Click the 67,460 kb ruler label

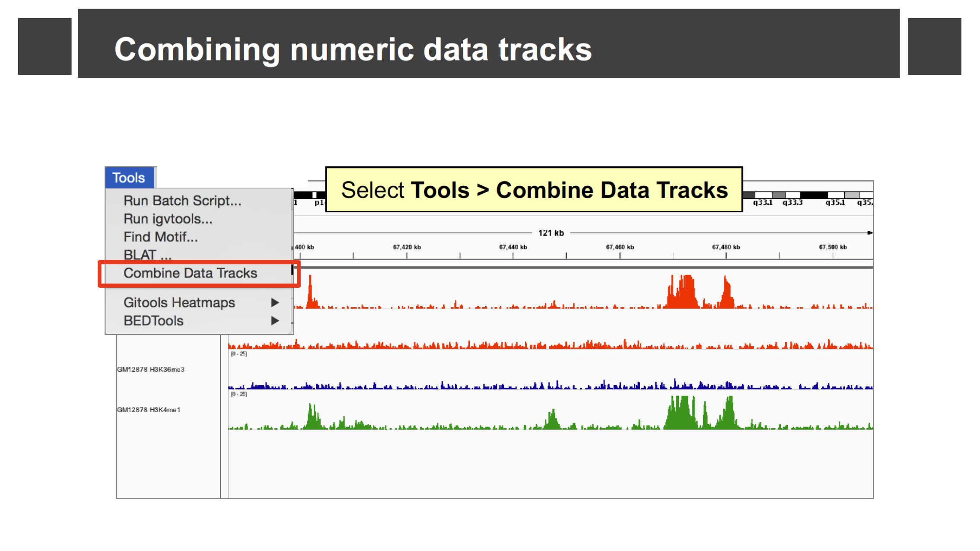pyautogui.click(x=620, y=247)
